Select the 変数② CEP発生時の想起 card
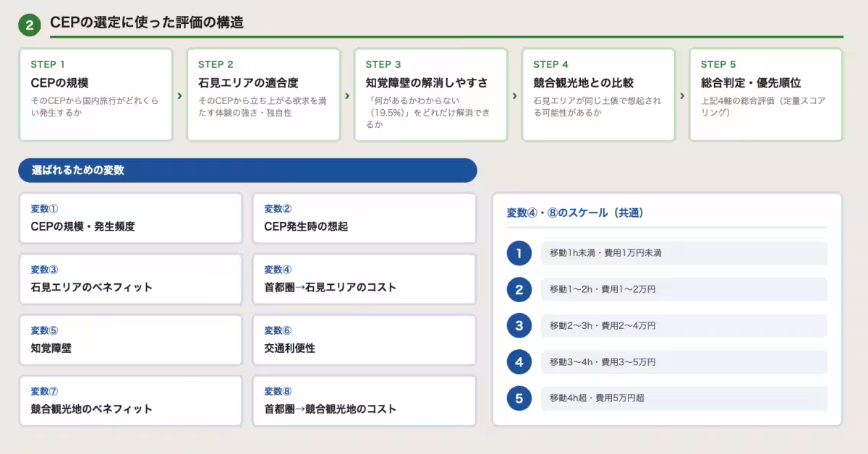This screenshot has height=454, width=868. click(365, 218)
